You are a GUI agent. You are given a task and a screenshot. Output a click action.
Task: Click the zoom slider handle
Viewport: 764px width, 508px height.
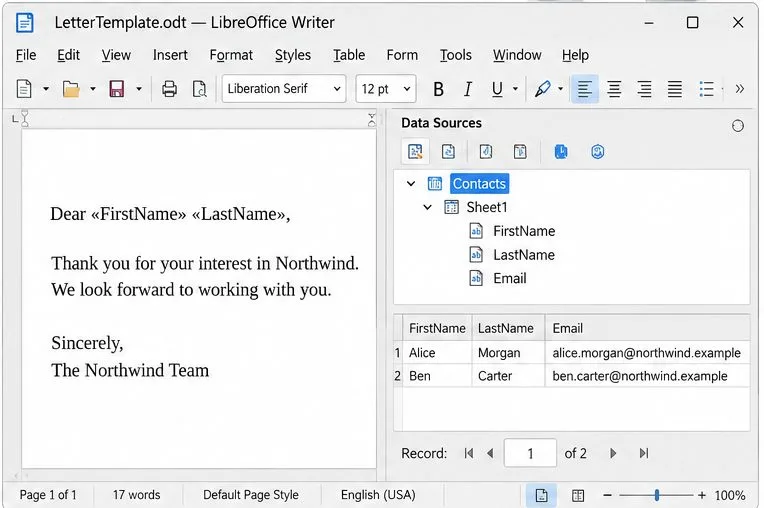(657, 495)
